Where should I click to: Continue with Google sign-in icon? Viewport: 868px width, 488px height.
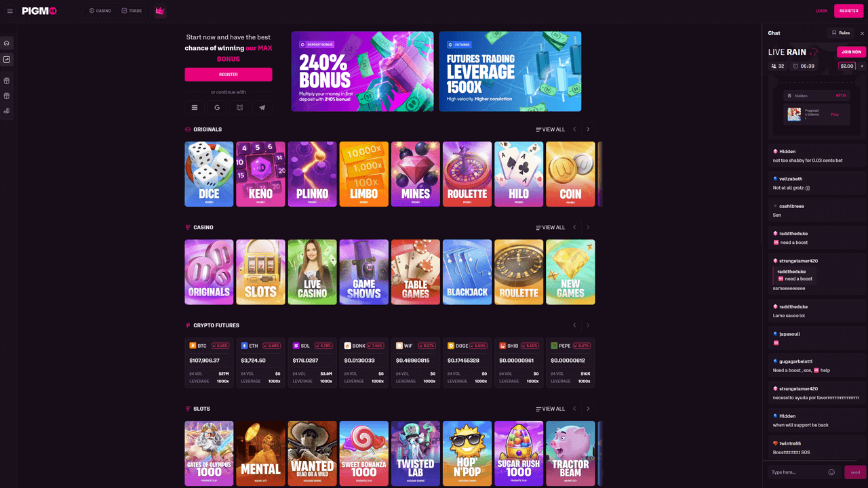coord(217,108)
